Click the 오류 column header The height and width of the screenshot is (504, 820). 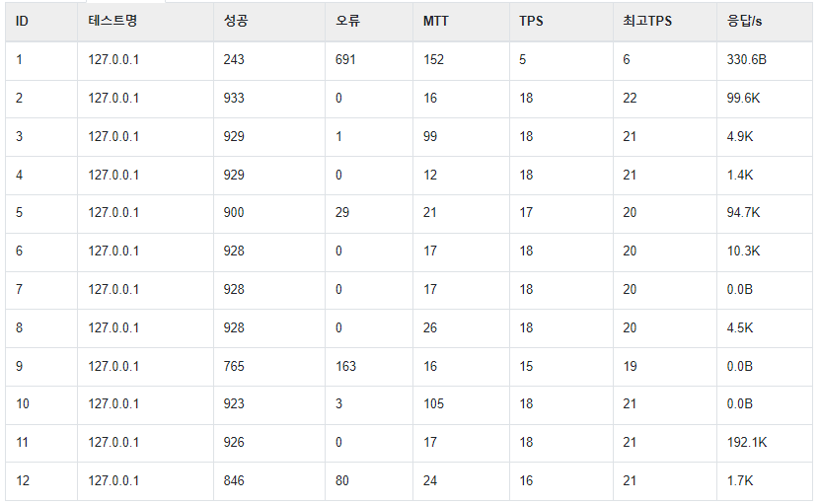pos(369,22)
